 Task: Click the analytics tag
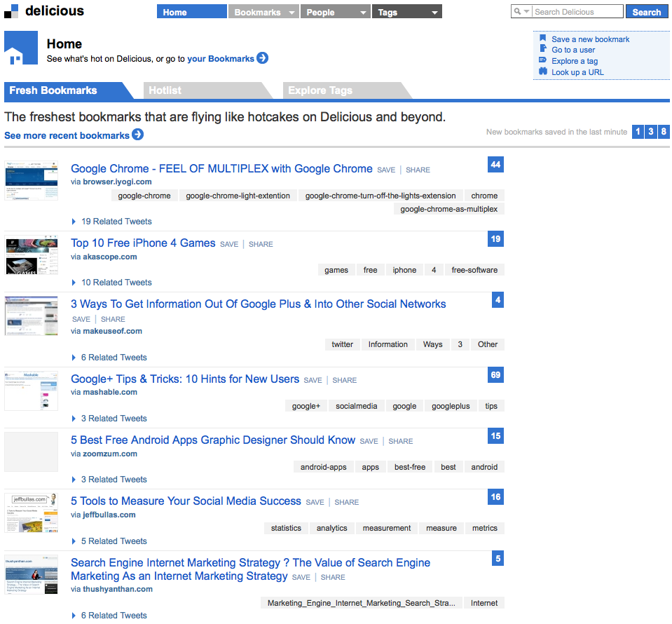coord(331,528)
